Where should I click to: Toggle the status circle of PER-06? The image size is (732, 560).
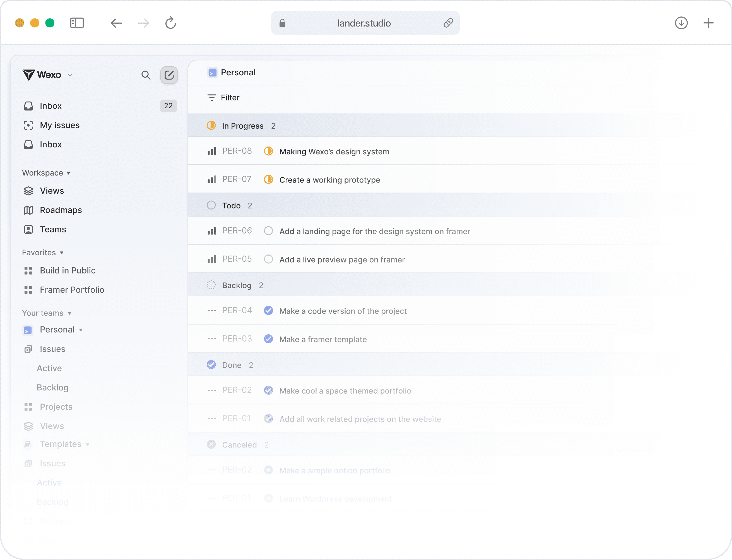point(268,231)
